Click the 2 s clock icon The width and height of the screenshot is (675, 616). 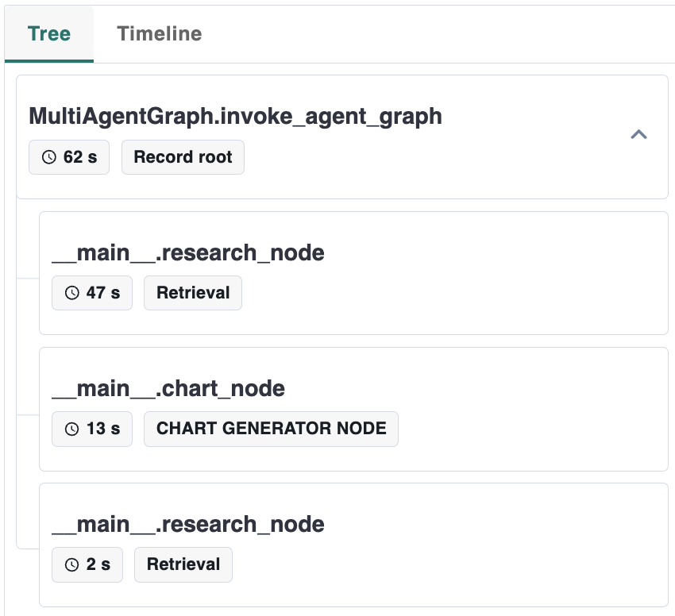coord(72,564)
